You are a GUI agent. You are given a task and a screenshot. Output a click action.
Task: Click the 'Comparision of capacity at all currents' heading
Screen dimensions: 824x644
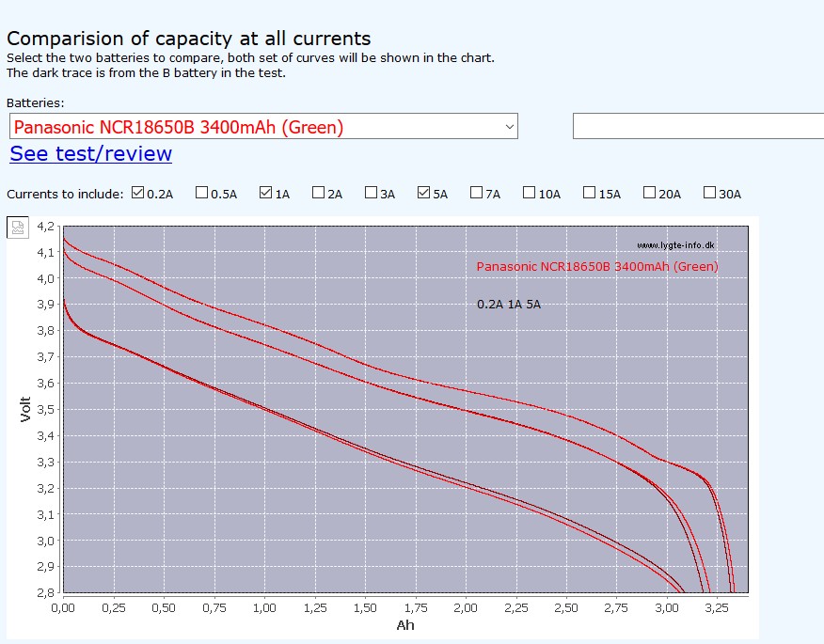coord(189,39)
